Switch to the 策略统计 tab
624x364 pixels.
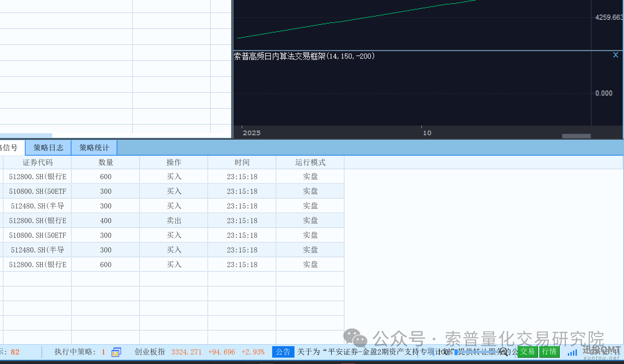(x=94, y=147)
